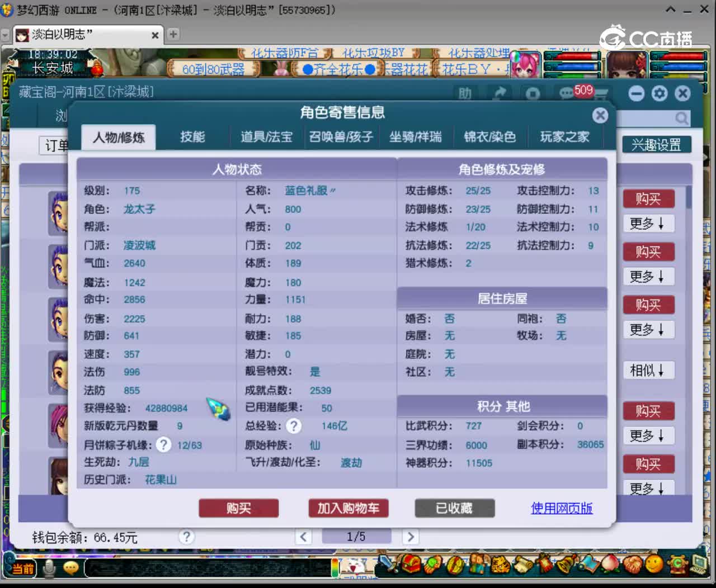Click the round record icon in 藏宝阁 header

coord(533,93)
